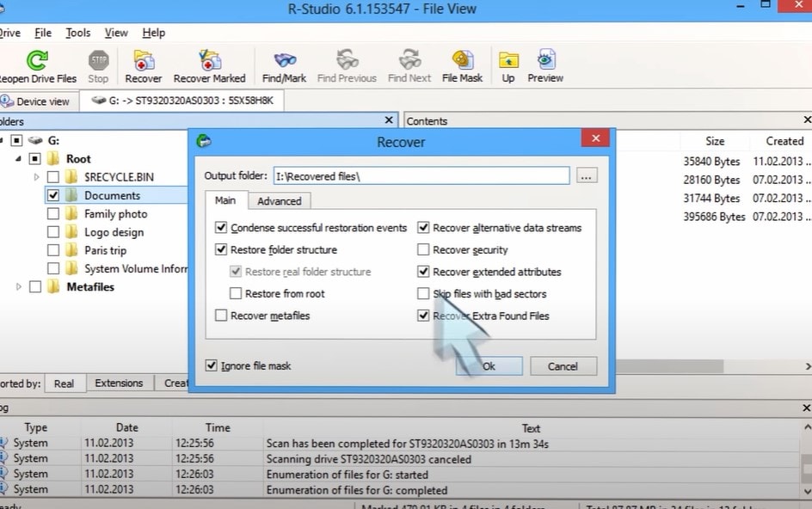Click the Created column header
The height and width of the screenshot is (509, 812).
tap(784, 141)
